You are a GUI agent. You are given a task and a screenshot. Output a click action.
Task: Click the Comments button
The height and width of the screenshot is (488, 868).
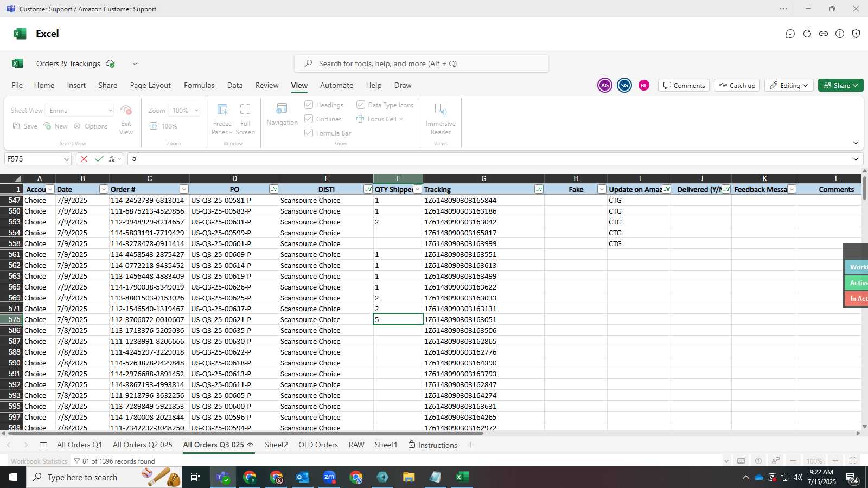[x=684, y=86]
